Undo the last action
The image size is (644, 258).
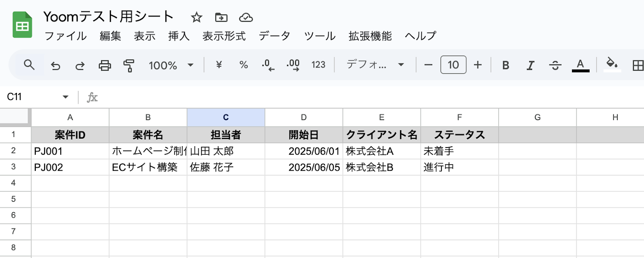(56, 65)
